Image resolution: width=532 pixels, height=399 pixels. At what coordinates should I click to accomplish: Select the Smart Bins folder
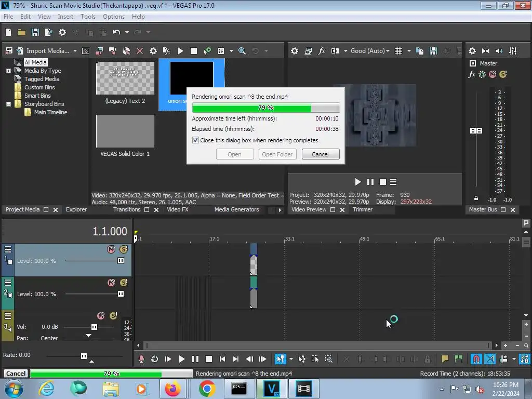coord(37,96)
